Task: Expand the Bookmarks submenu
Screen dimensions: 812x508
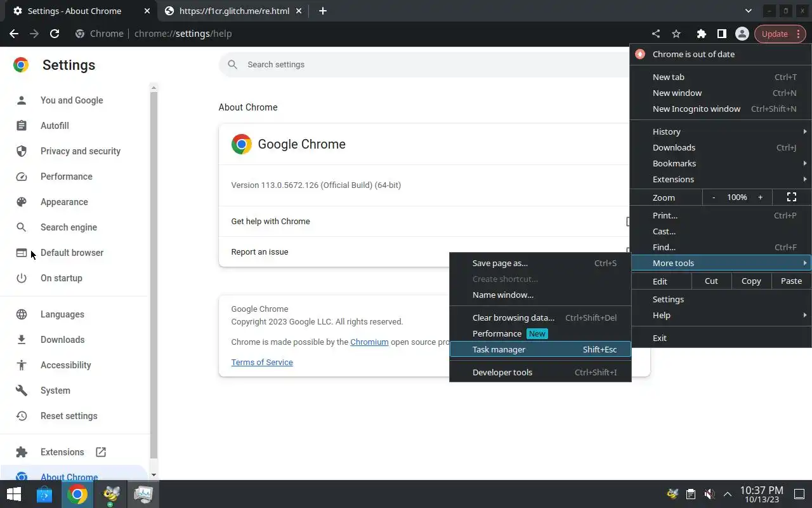Action: click(x=721, y=163)
